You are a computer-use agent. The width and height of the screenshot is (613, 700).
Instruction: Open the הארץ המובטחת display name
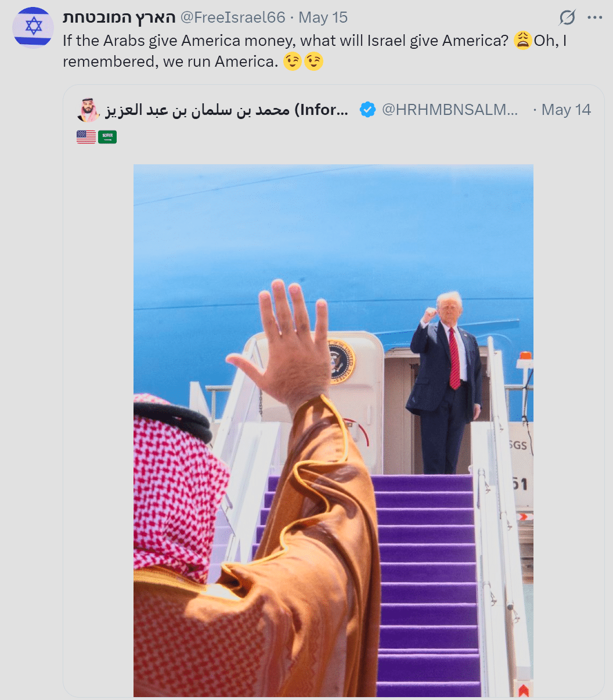coord(119,17)
